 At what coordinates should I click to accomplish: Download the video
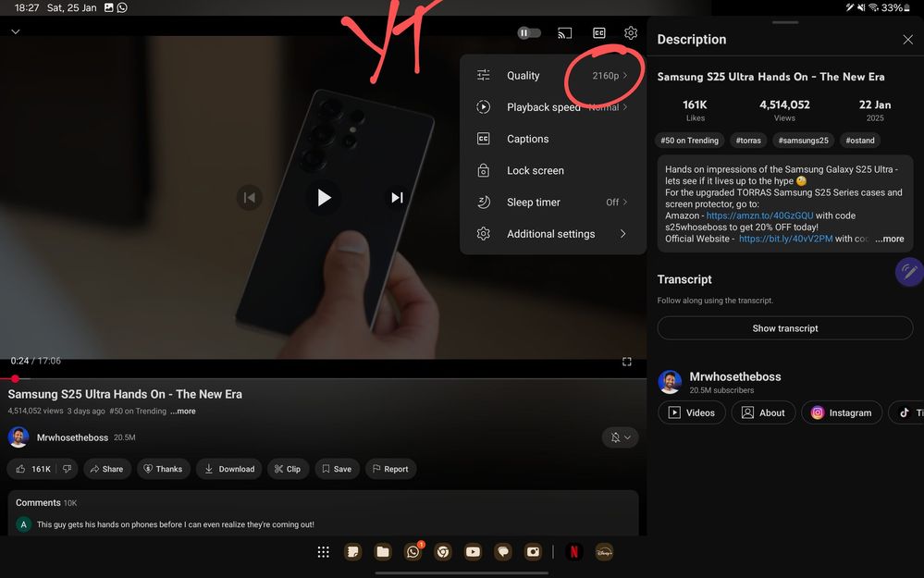(x=229, y=469)
